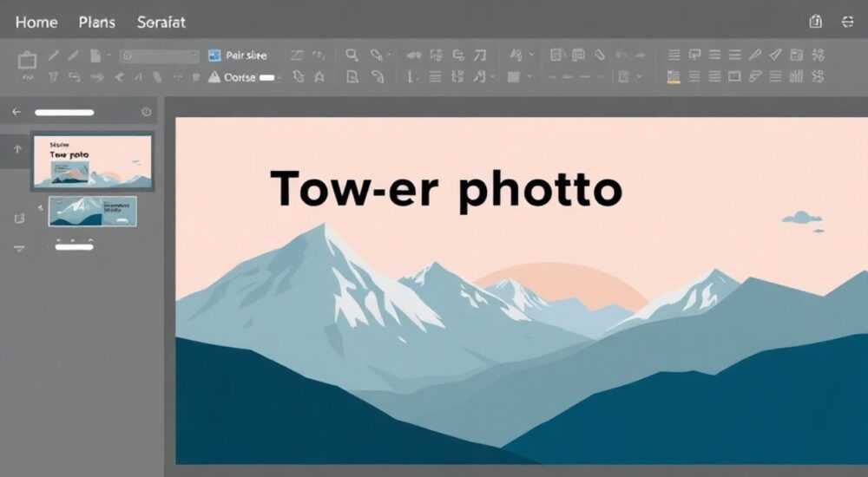868x477 pixels.
Task: Click the white Corise color swatch
Action: pyautogui.click(x=266, y=77)
